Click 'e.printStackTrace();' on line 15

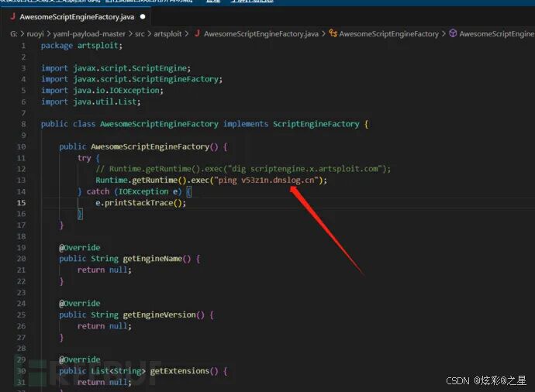point(141,203)
